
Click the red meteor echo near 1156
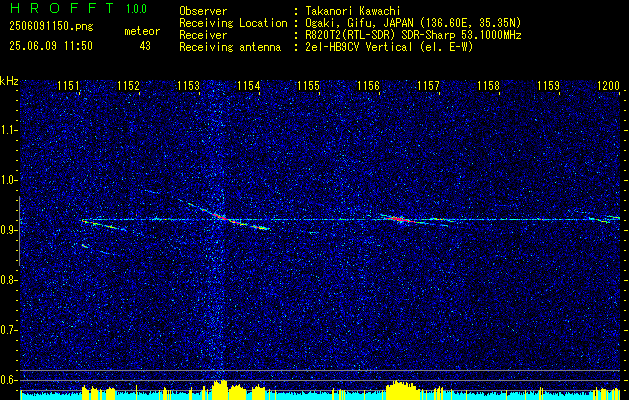(397, 219)
